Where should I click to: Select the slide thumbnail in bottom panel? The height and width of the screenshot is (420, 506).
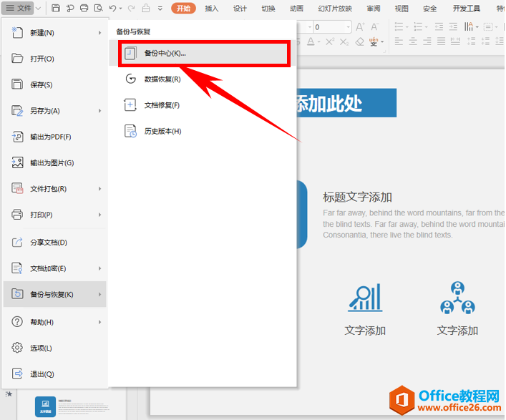click(x=72, y=407)
